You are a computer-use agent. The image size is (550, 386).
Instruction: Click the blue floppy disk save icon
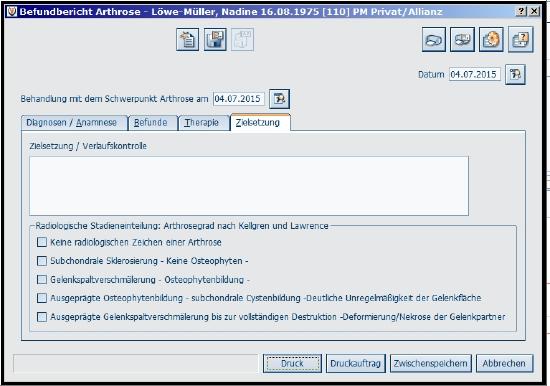[x=215, y=40]
